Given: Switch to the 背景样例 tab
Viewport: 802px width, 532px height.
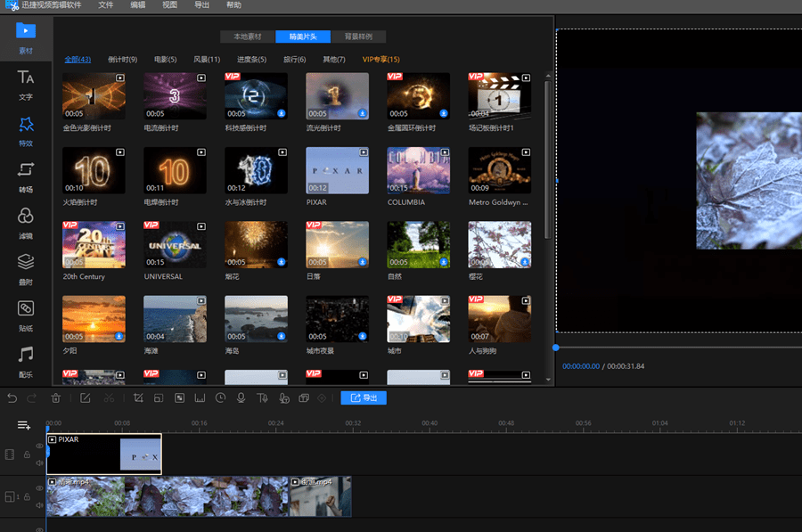Looking at the screenshot, I should (358, 37).
